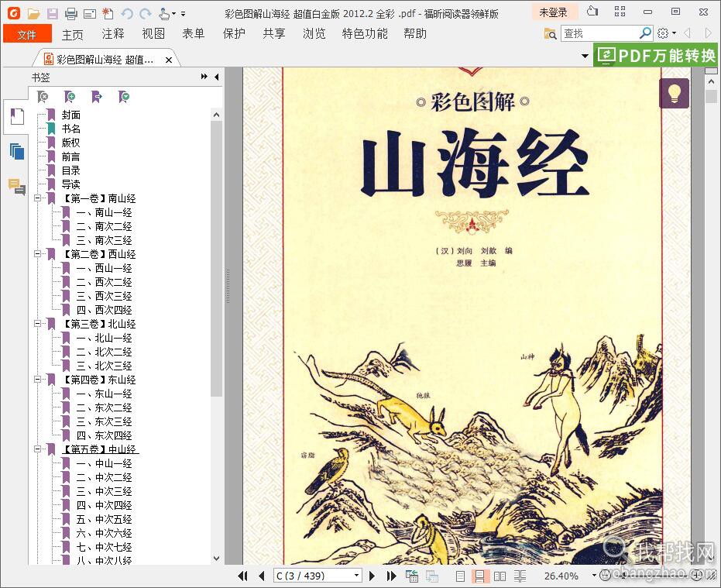
Task: Open the 保护 ribbon tab
Action: click(234, 34)
